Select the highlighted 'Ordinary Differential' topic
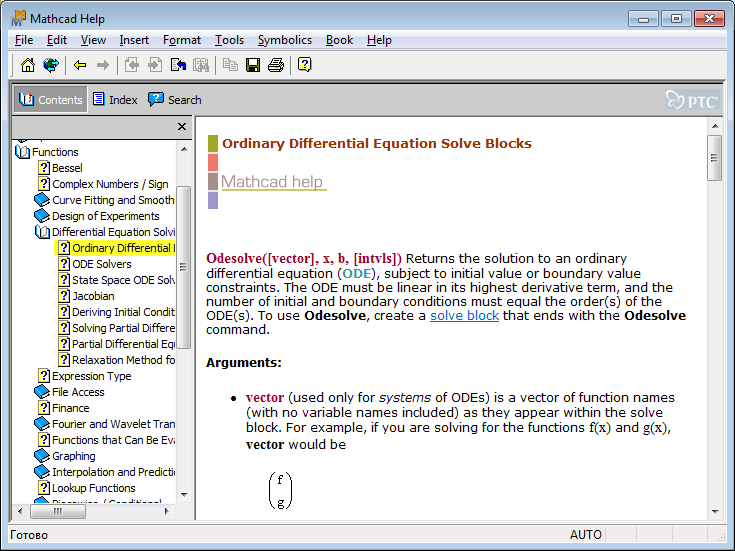This screenshot has width=735, height=551. [x=115, y=248]
